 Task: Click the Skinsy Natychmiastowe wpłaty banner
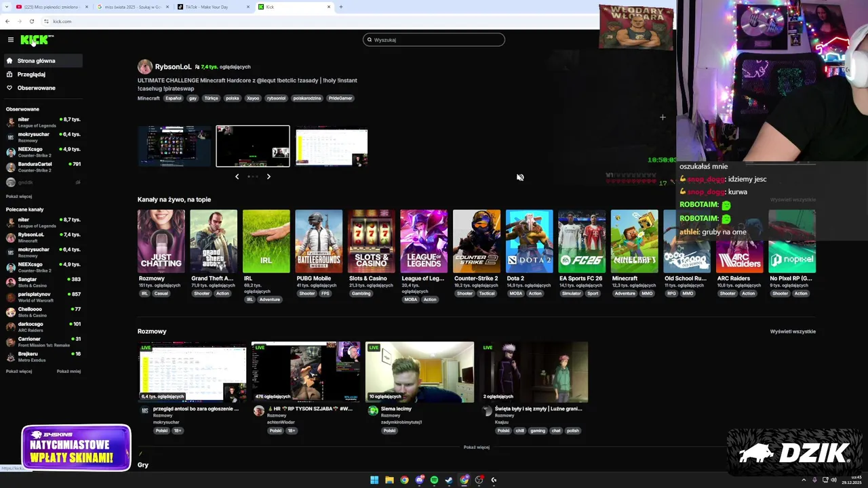click(x=76, y=448)
